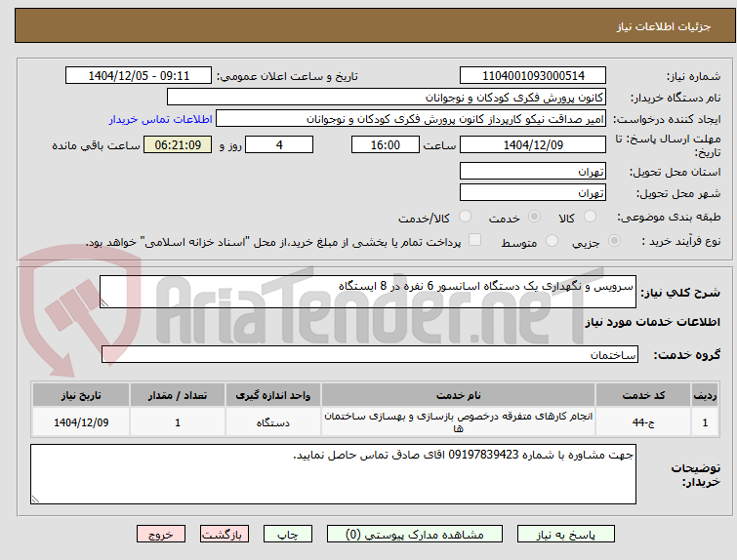Click the resize grip of the buyer notes textarea

click(x=35, y=499)
